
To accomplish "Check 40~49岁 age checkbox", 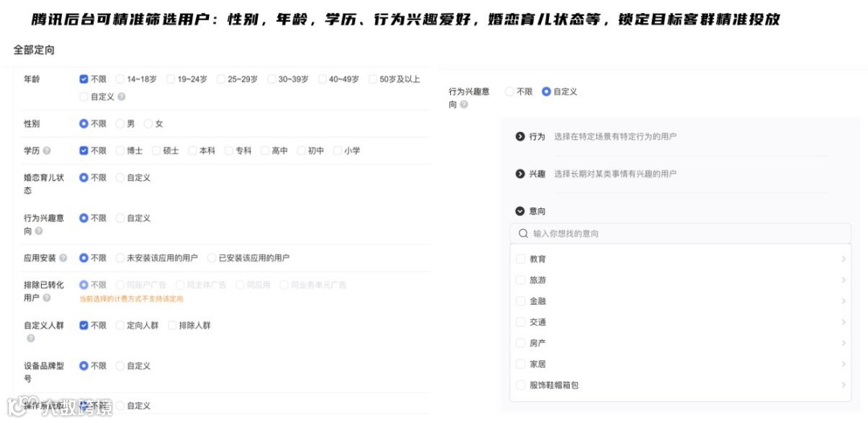I will pyautogui.click(x=322, y=79).
